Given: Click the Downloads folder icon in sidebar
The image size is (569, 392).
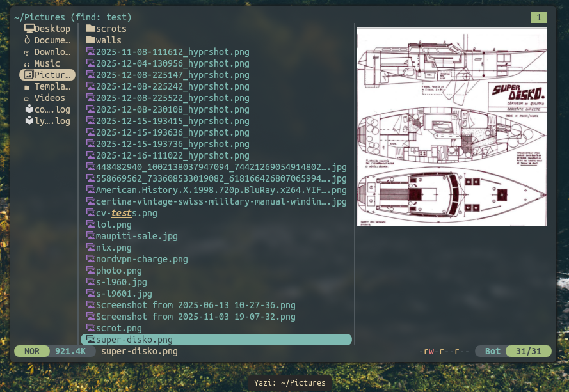Looking at the screenshot, I should pos(27,52).
